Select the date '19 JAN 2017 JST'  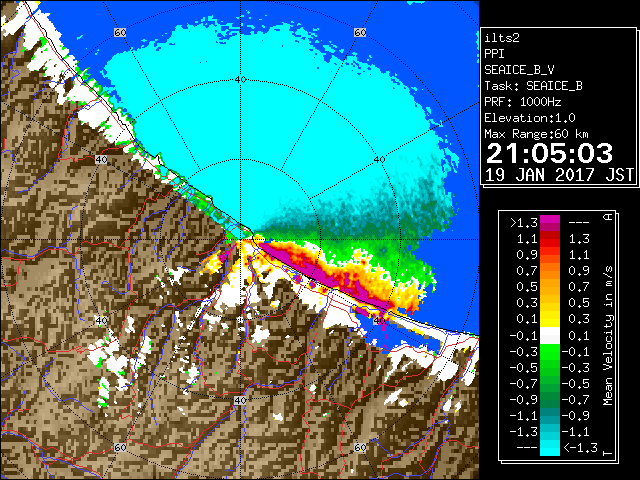(559, 175)
